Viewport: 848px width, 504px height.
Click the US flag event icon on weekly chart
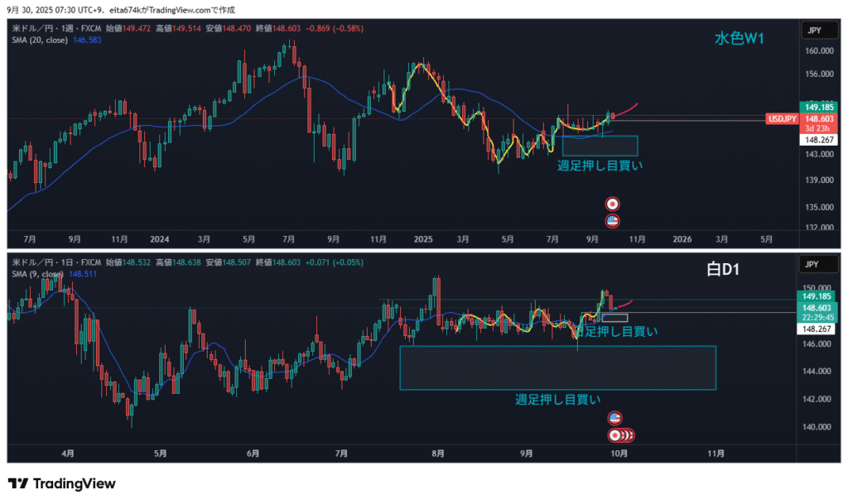pos(613,220)
